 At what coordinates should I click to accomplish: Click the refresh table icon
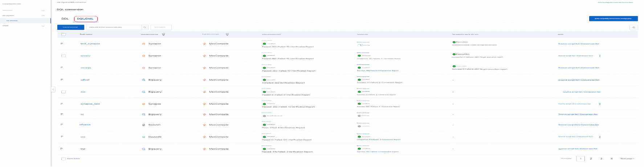click(x=633, y=27)
